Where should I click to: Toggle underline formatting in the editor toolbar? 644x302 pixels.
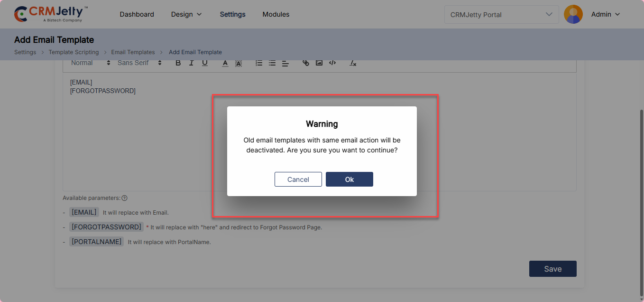coord(205,63)
